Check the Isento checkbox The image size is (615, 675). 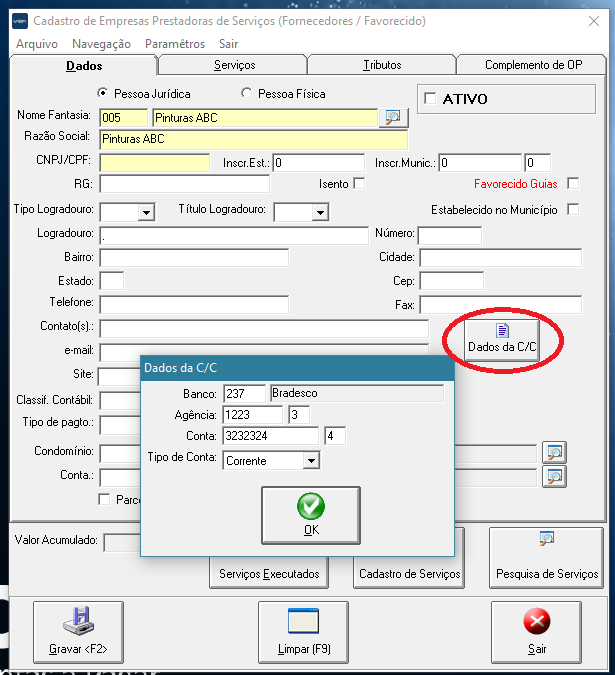359,184
